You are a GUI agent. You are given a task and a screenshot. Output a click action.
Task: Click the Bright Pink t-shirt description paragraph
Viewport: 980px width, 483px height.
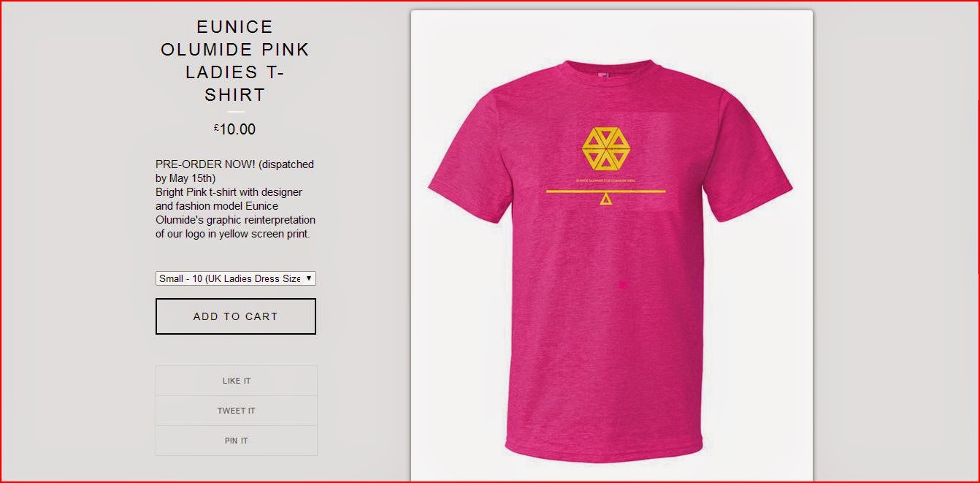pyautogui.click(x=235, y=213)
